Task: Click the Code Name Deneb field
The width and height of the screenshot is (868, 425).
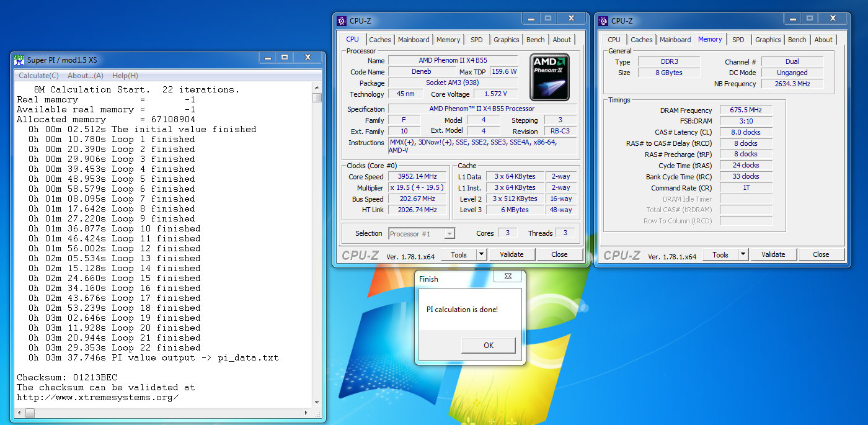Action: [422, 71]
